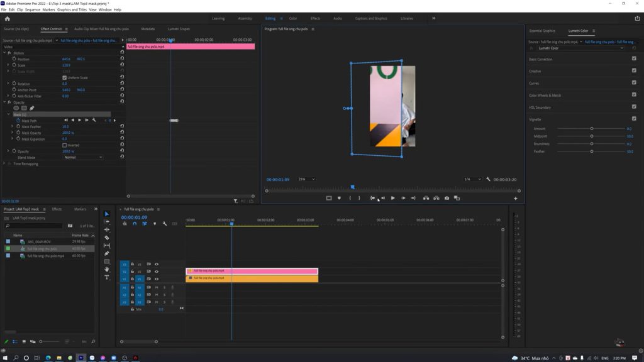Click the reset button next to Rotation
644x362 pixels.
121,84
